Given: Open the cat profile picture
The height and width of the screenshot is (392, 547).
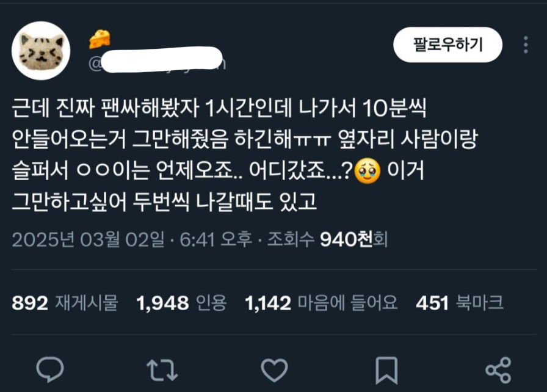Looking at the screenshot, I should click(x=41, y=51).
